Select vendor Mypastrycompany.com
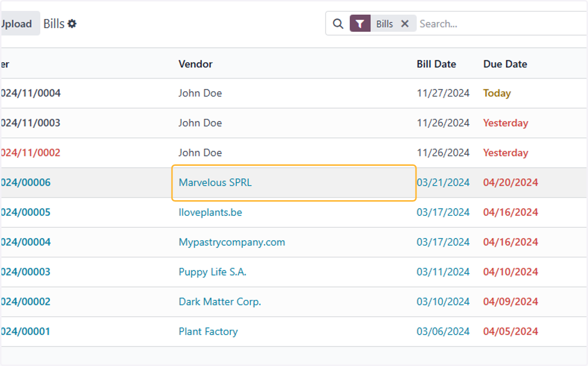This screenshot has width=588, height=366. pos(232,242)
